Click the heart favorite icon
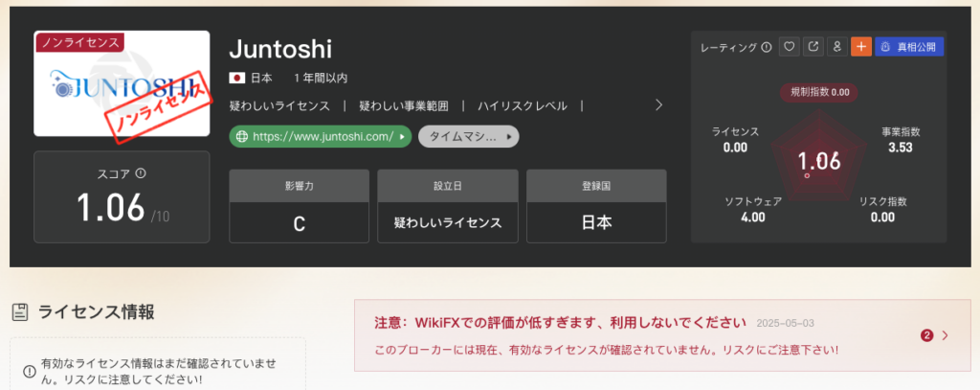 (x=790, y=46)
